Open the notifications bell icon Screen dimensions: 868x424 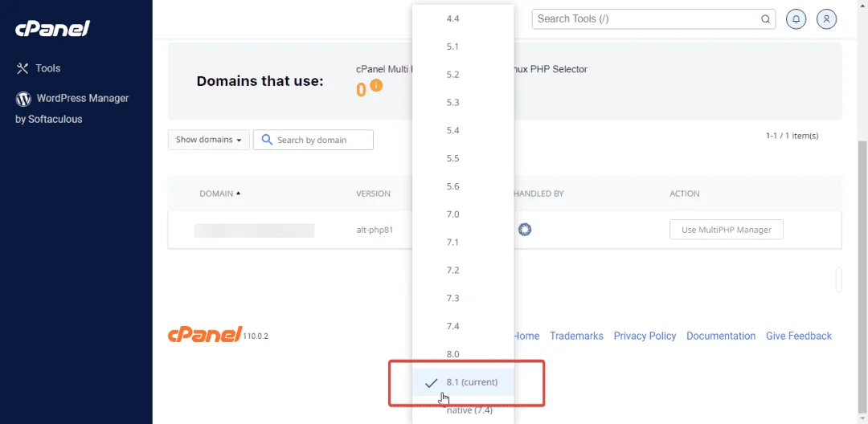[x=796, y=18]
